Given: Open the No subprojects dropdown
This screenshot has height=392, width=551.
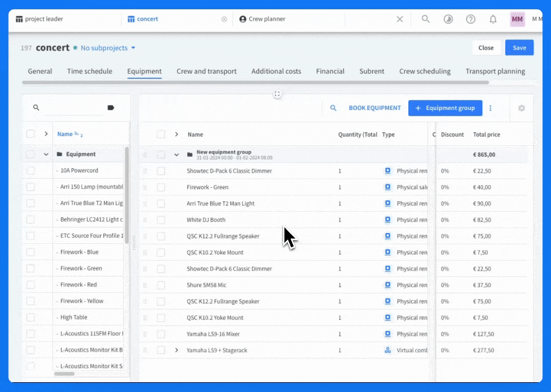Looking at the screenshot, I should [108, 48].
